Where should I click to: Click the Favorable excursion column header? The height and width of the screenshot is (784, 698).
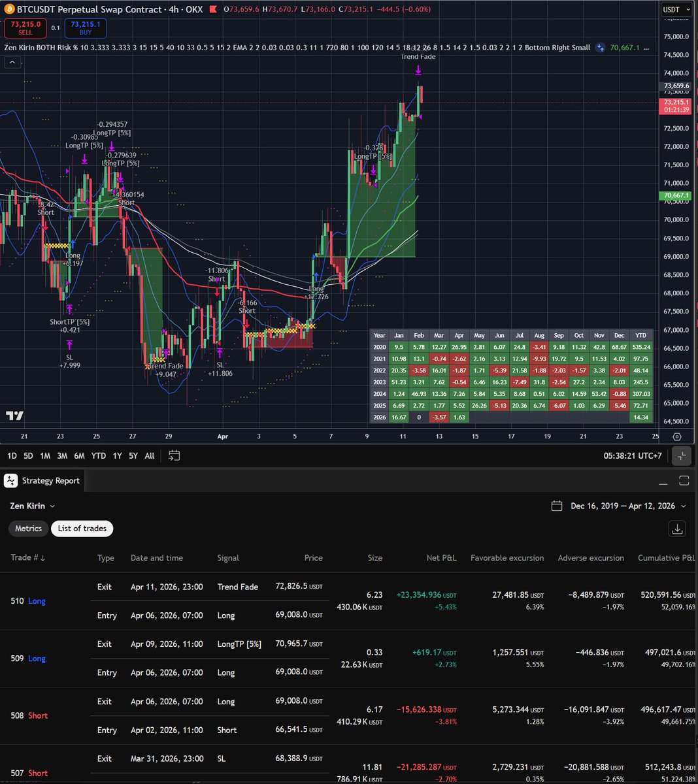point(507,558)
